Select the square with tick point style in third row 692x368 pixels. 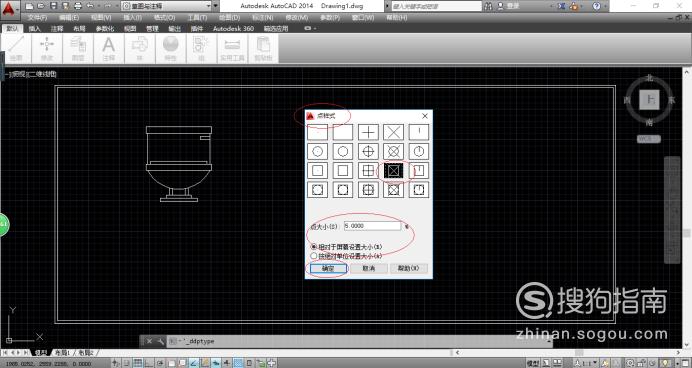tap(418, 170)
